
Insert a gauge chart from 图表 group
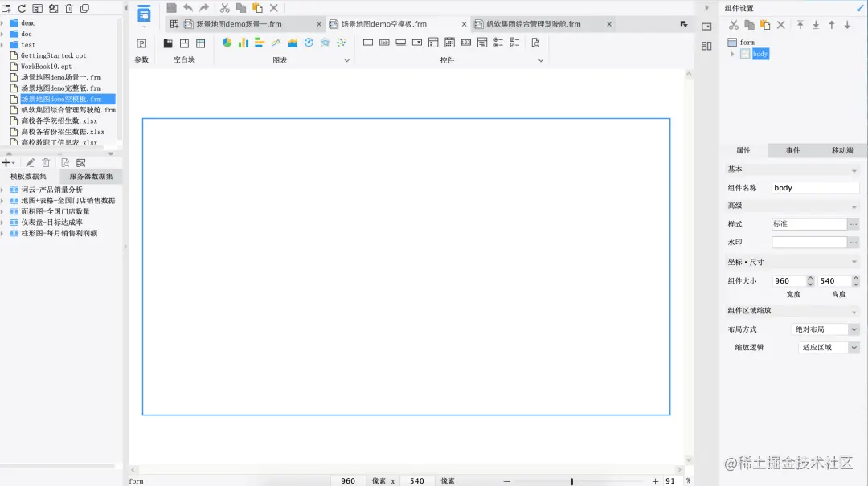(x=309, y=43)
